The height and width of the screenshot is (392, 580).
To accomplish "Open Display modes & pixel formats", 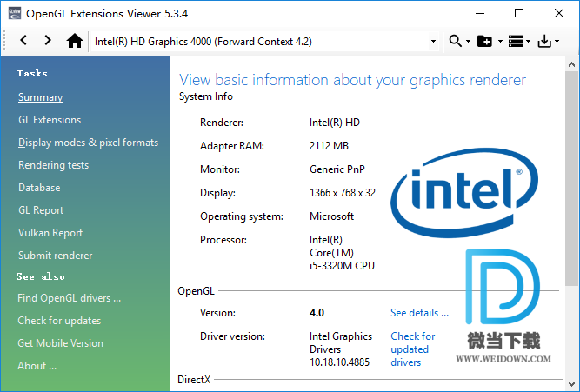I will (88, 143).
